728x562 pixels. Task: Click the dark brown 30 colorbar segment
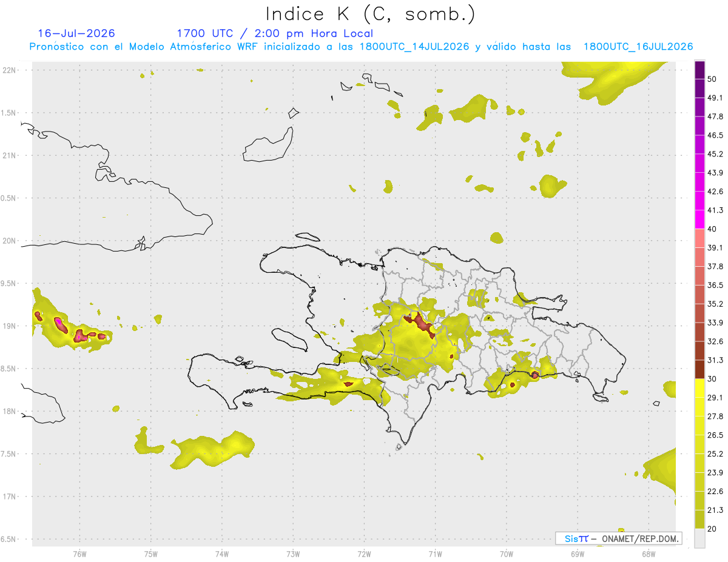tap(699, 369)
